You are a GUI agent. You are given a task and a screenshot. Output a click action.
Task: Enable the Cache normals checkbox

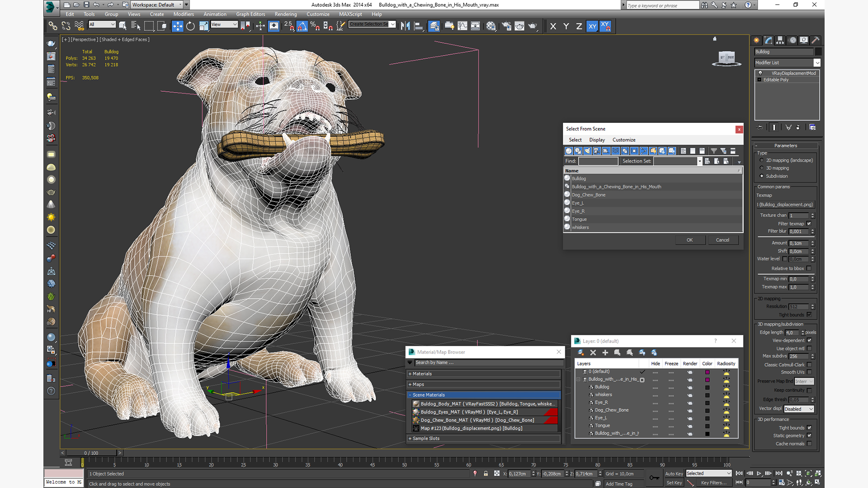[809, 444]
